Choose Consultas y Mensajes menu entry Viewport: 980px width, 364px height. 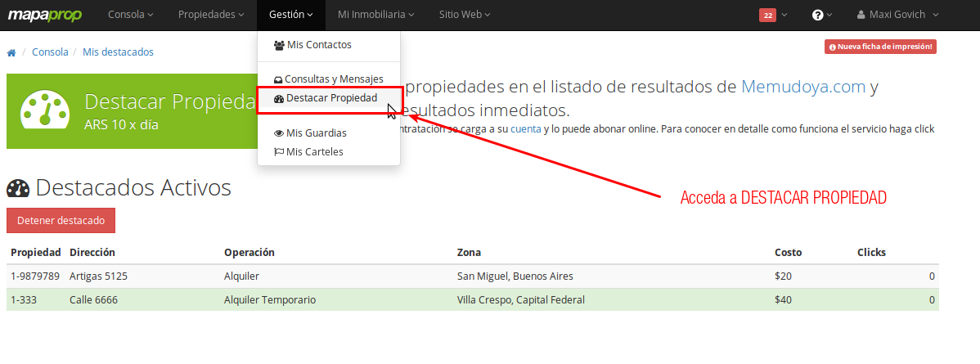[329, 79]
